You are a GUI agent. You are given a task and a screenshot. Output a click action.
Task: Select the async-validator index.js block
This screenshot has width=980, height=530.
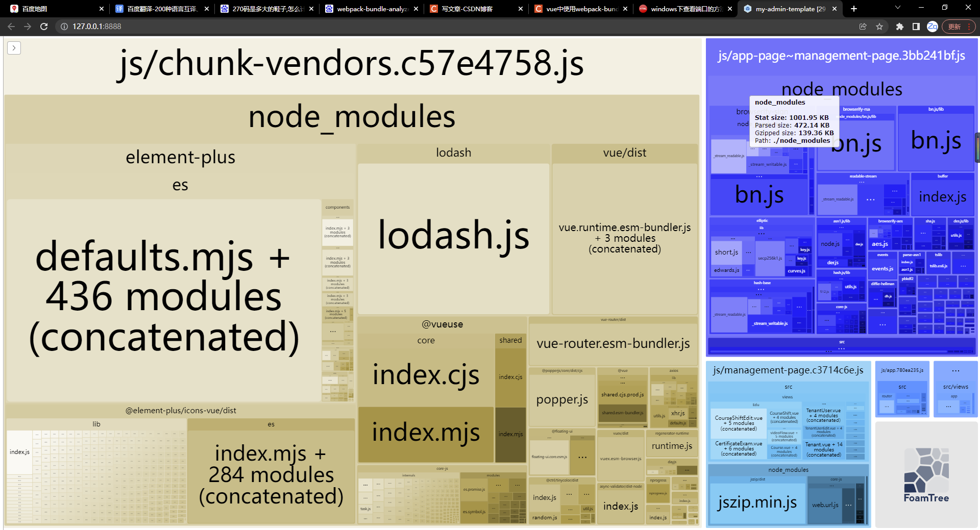click(621, 507)
